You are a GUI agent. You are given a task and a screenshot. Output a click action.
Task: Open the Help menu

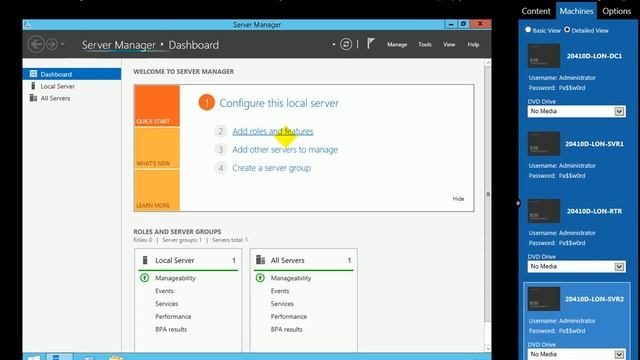[473, 44]
